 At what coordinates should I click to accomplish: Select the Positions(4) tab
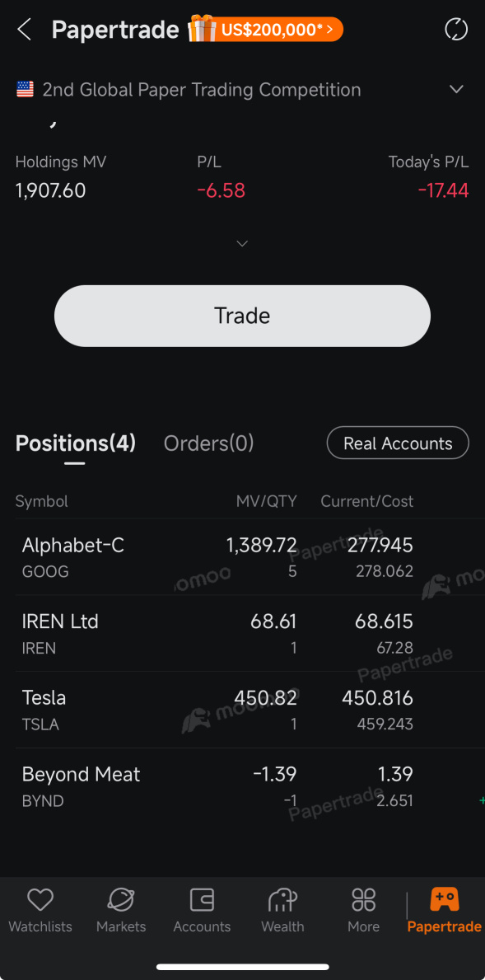click(76, 443)
